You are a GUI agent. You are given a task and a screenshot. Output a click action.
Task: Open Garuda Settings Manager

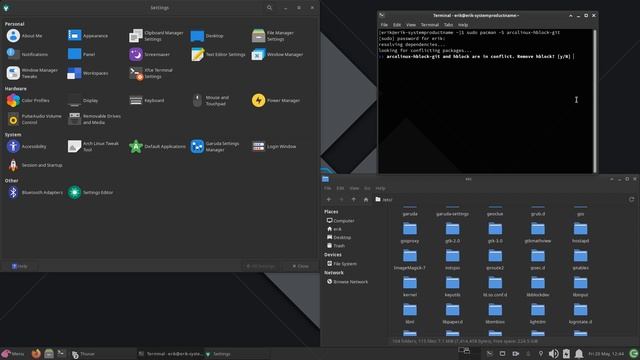click(215, 147)
